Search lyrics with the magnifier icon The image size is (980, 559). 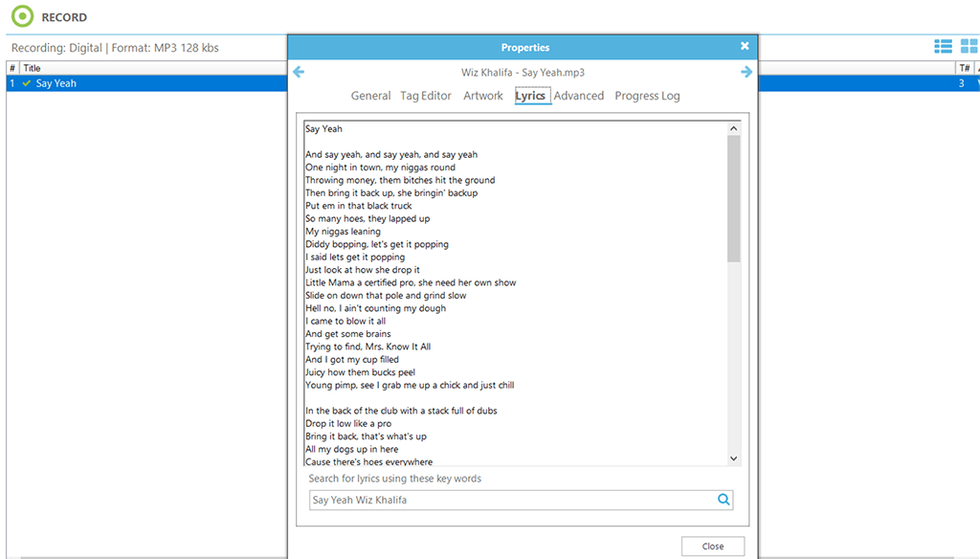[724, 500]
